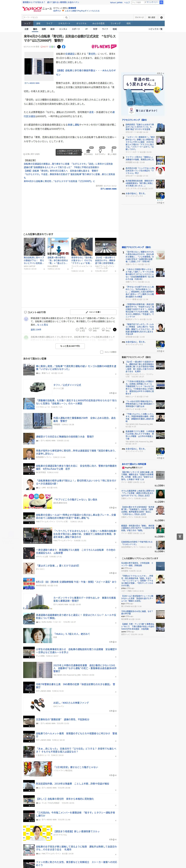Screen dimensions: 186x868
Task: Open the トピックス一覧 link
Action: point(155,29)
